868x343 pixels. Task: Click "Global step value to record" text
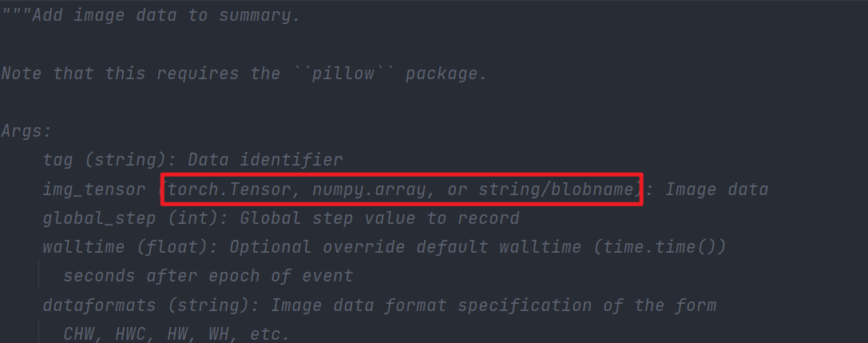(380, 218)
